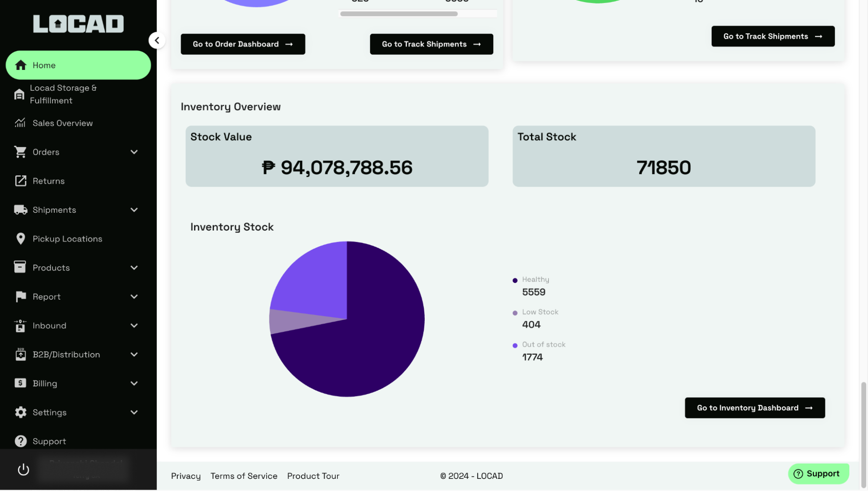This screenshot has width=868, height=491.
Task: Click the Out of stock legend dot
Action: (515, 346)
